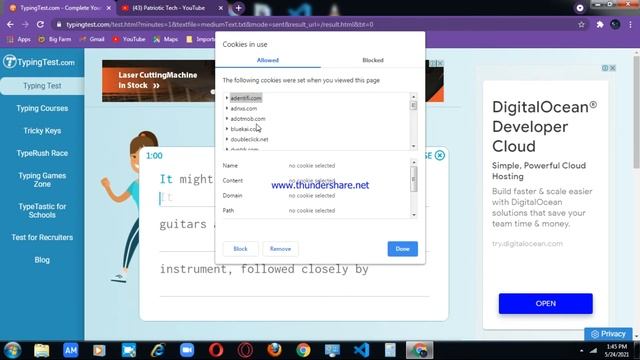640x360 pixels.
Task: Click the Block button
Action: pos(240,249)
